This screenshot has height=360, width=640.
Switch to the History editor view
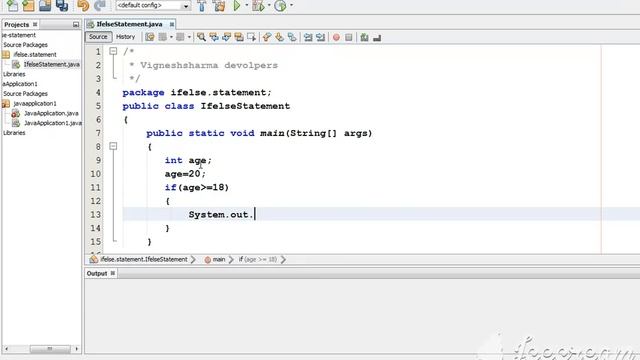point(125,37)
